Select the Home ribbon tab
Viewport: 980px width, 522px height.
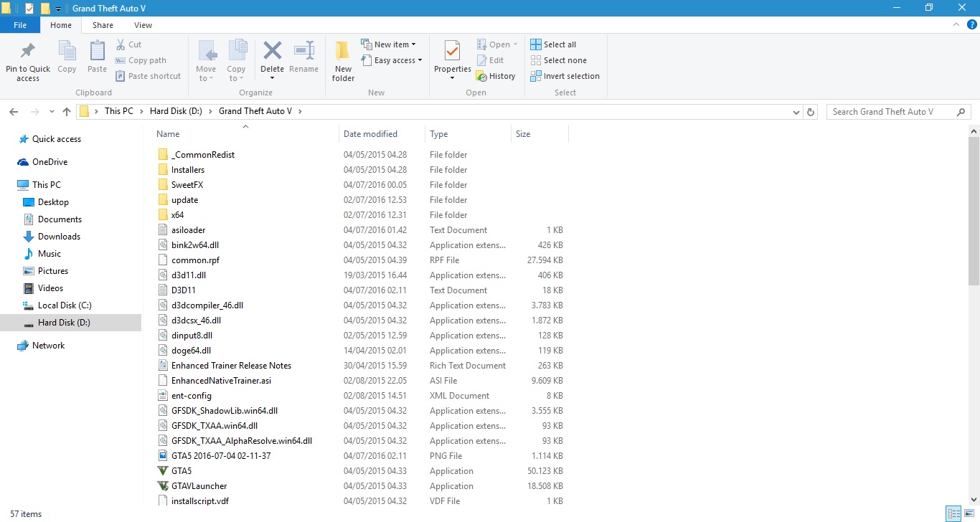(61, 25)
